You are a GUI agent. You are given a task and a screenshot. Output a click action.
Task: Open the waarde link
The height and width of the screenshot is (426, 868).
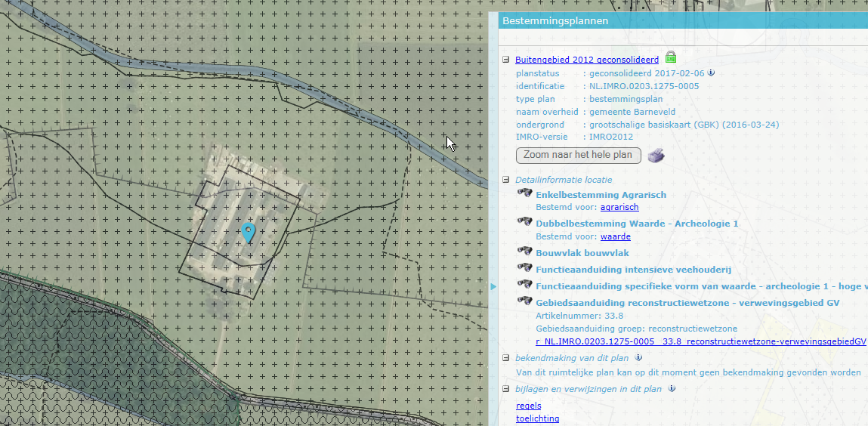[616, 236]
